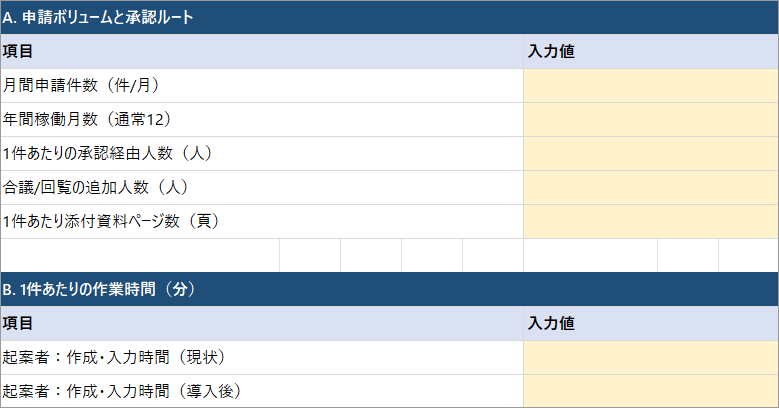The height and width of the screenshot is (408, 779).
Task: Select the 項目 header under section A
Action: coord(18,52)
